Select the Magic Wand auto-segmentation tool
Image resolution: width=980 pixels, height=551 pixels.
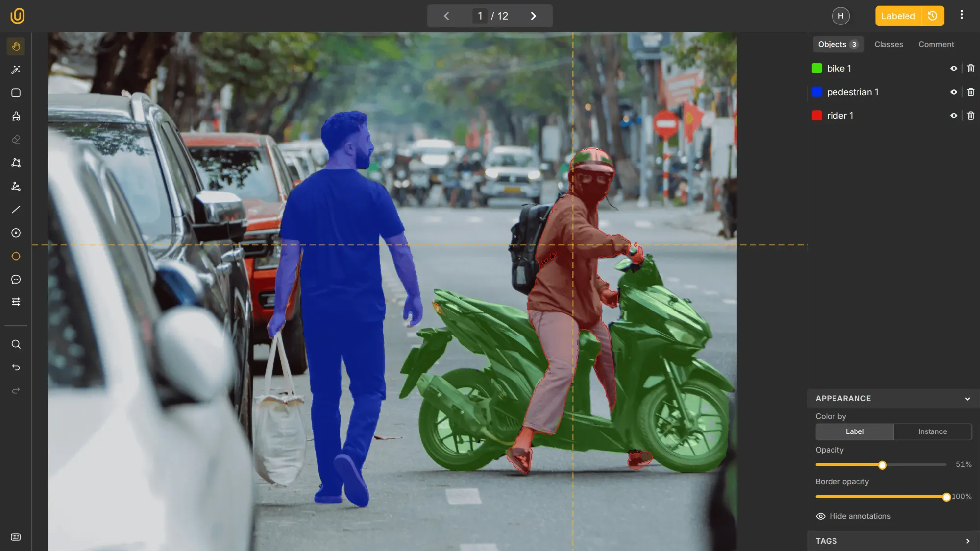coord(16,70)
